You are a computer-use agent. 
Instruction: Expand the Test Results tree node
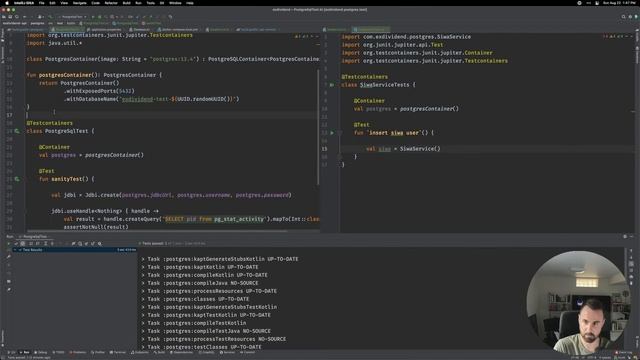[15, 250]
